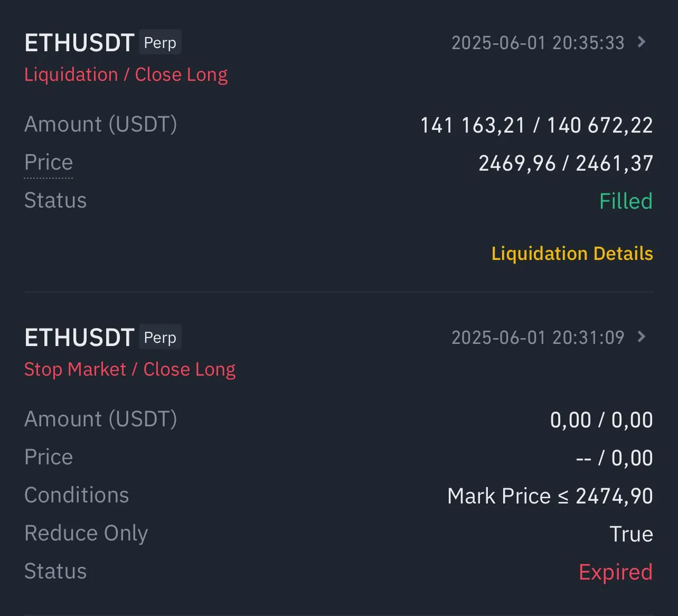Select the amount value 141 163,21 / 140 672,22
678x616 pixels.
click(536, 125)
